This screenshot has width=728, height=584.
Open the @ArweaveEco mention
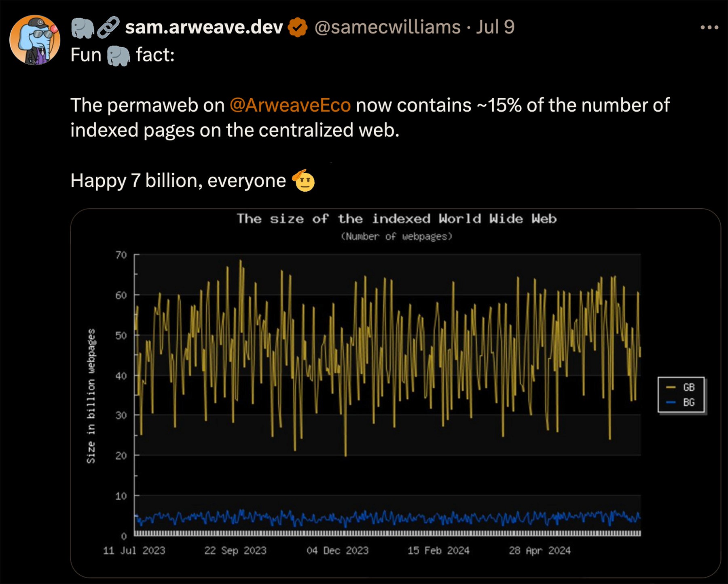click(290, 105)
